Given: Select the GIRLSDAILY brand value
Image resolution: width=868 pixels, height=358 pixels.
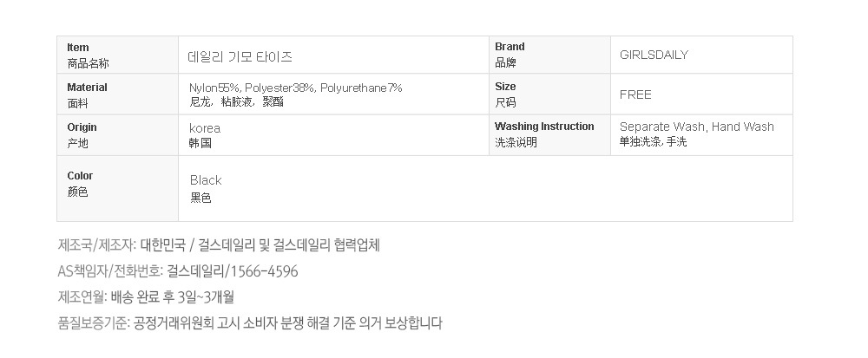Looking at the screenshot, I should pos(654,55).
